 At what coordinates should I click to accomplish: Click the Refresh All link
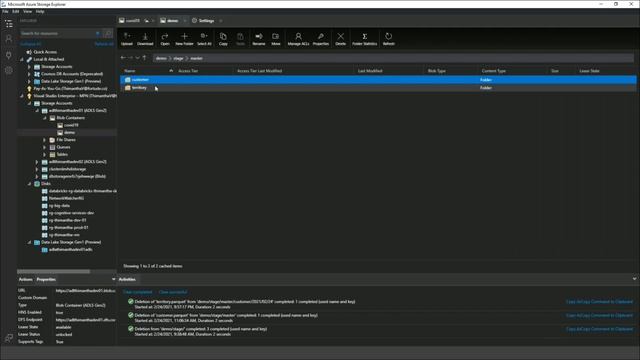(104, 44)
